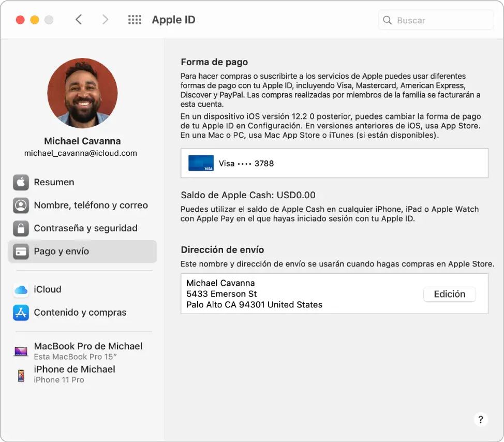Viewport: 504px width, 442px height.
Task: Click the iPhone device icon
Action: [21, 375]
